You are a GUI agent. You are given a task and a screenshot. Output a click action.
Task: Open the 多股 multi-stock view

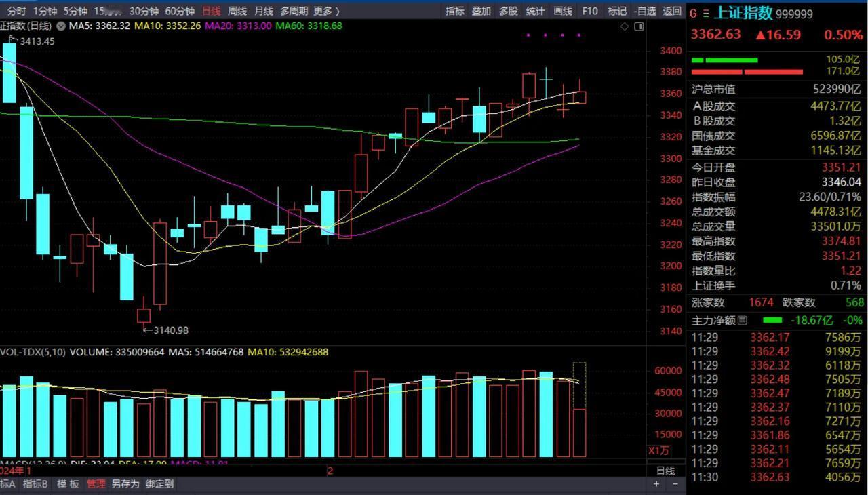point(508,11)
